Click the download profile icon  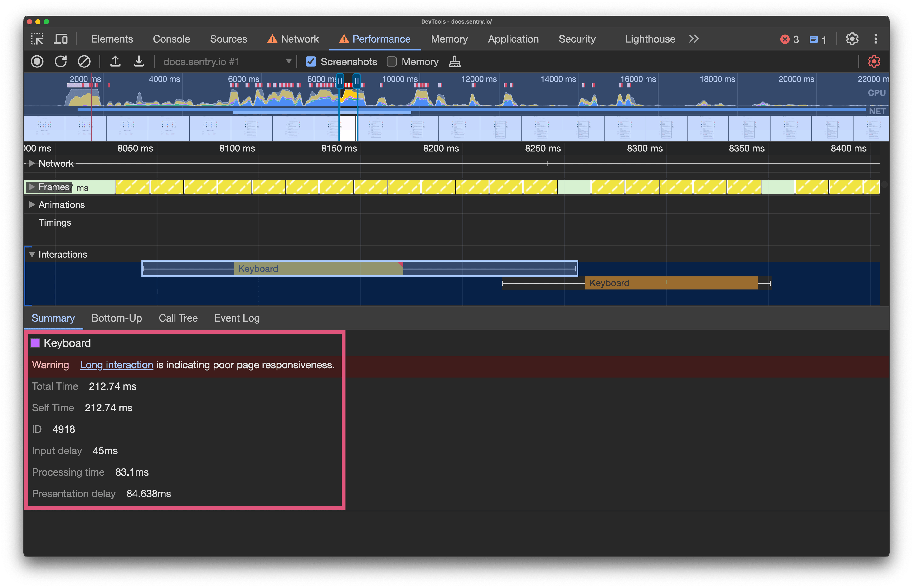(x=139, y=62)
